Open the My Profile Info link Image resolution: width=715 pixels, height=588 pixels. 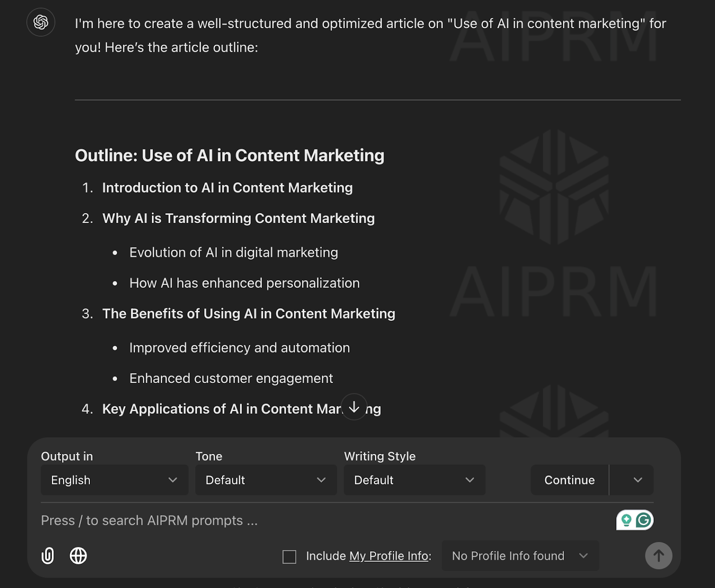coord(388,556)
